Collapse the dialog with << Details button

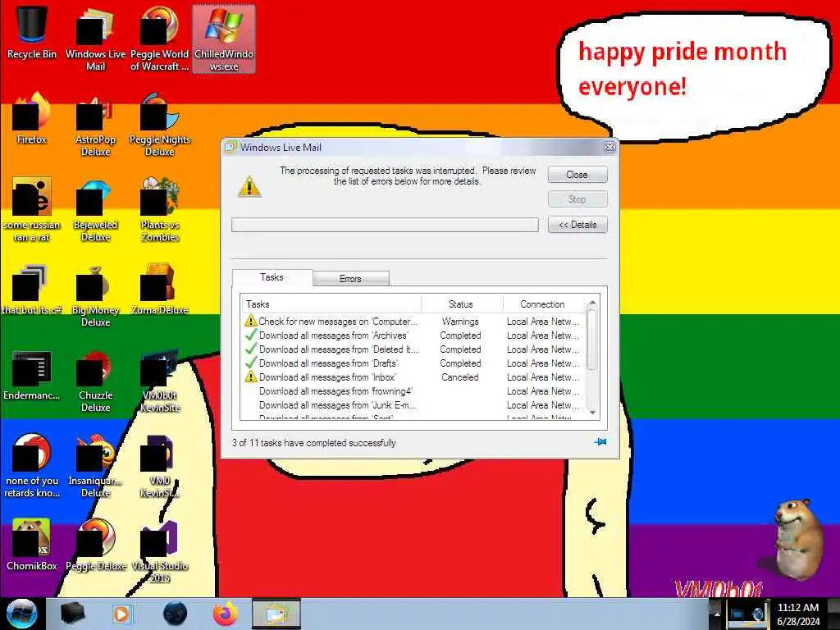coord(577,225)
